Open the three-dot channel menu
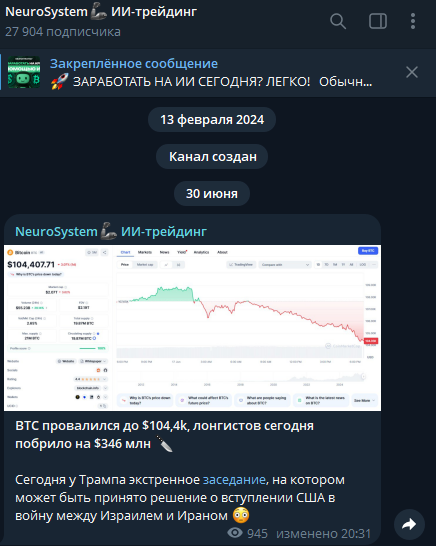 tap(413, 21)
